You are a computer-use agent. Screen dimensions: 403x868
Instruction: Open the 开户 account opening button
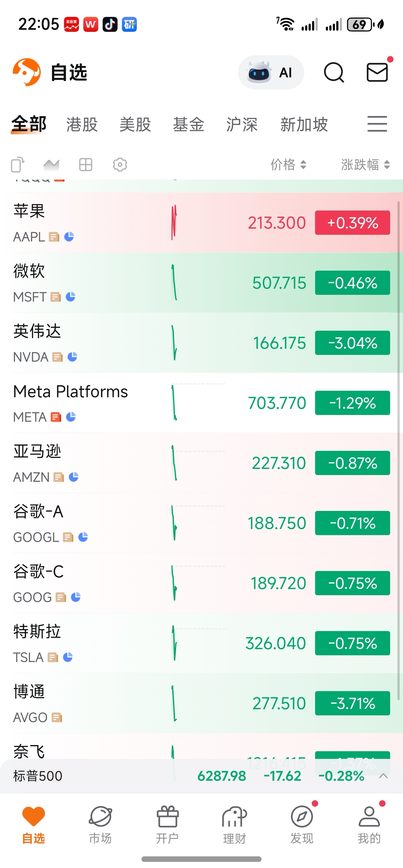[167, 824]
